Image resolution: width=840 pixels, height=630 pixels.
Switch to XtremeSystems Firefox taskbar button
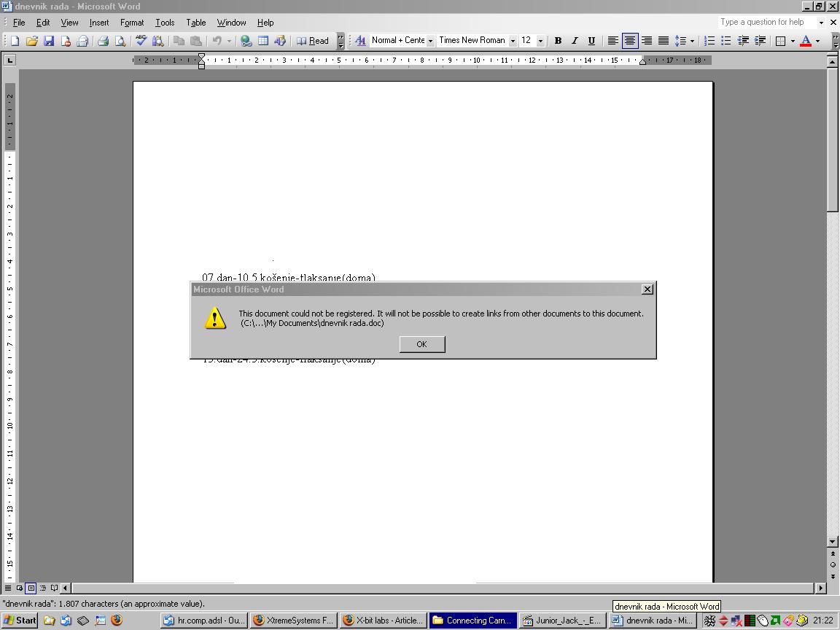(x=294, y=621)
